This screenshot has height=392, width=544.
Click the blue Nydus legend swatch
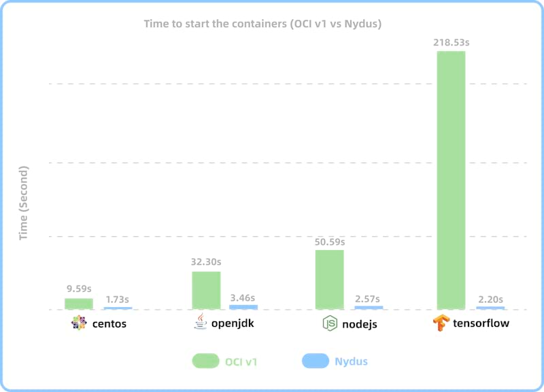315,361
